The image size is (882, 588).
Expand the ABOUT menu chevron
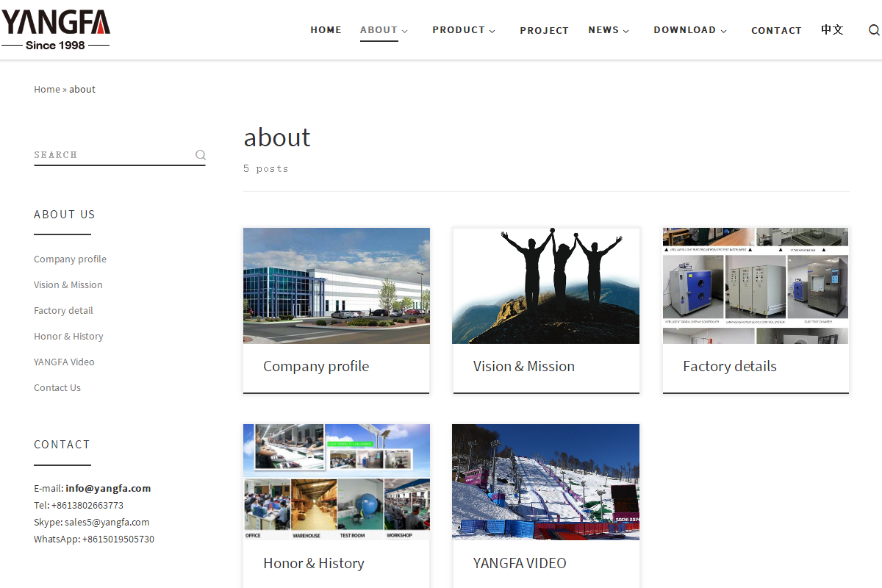(405, 31)
